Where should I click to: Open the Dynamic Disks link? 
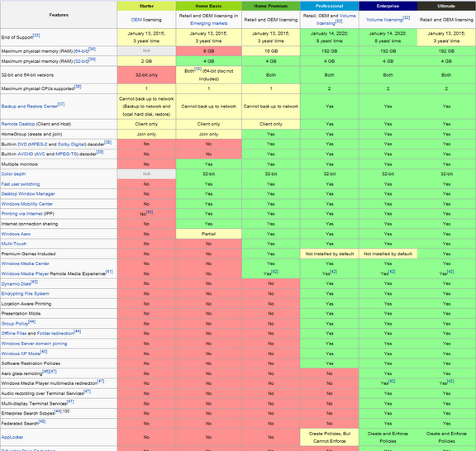[16, 284]
